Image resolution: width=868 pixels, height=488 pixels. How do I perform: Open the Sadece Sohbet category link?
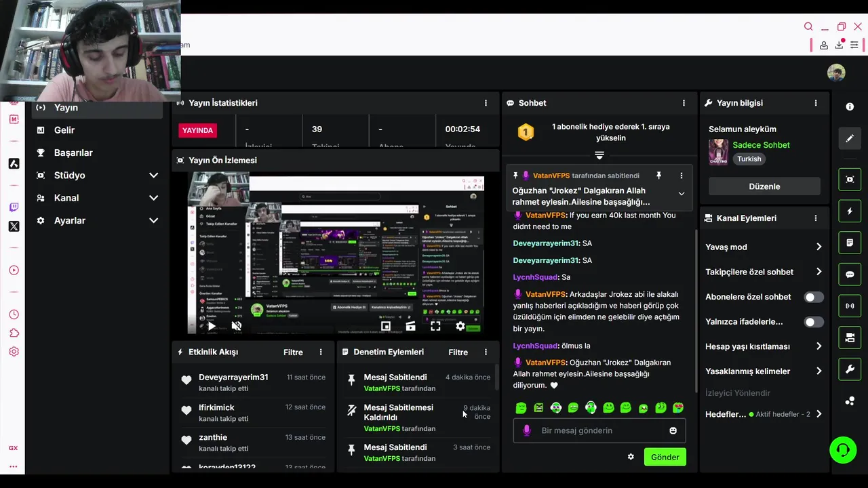pos(761,145)
